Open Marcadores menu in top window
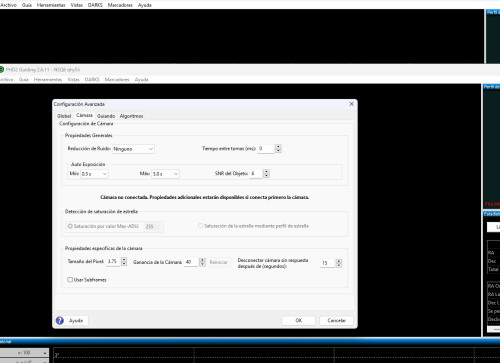Screen dimensions: 500x363 [x=120, y=5]
